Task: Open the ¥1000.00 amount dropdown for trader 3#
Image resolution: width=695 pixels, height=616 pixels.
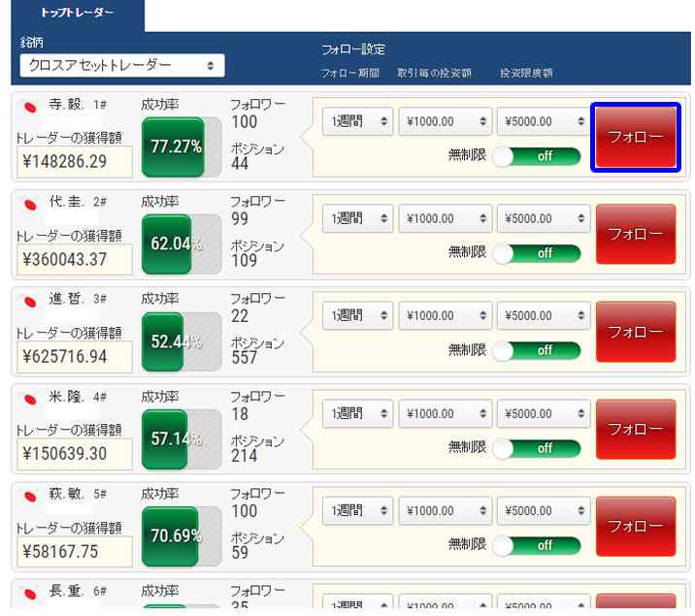Action: pyautogui.click(x=446, y=315)
